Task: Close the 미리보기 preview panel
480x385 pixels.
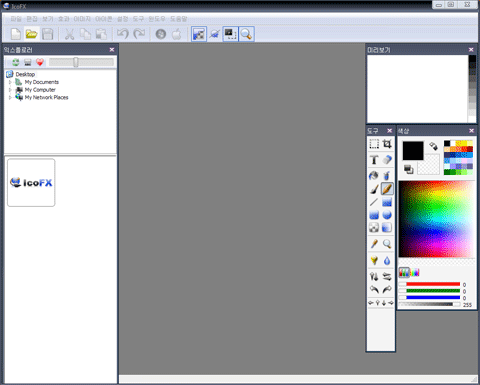Action: (x=471, y=50)
